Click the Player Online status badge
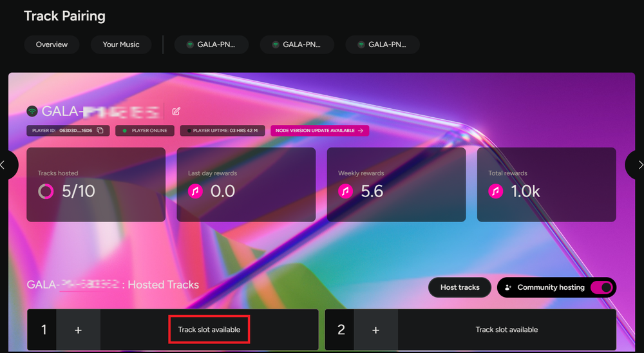 pyautogui.click(x=145, y=130)
